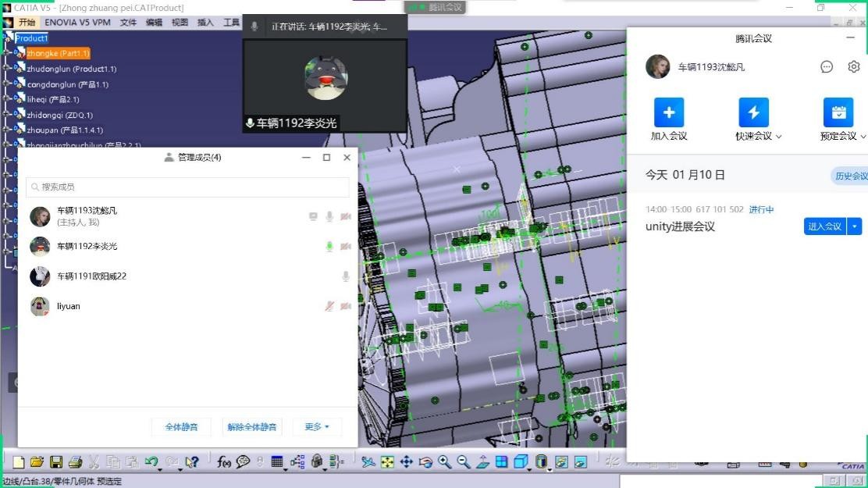Open the 更多 dropdown in member panel

click(317, 427)
